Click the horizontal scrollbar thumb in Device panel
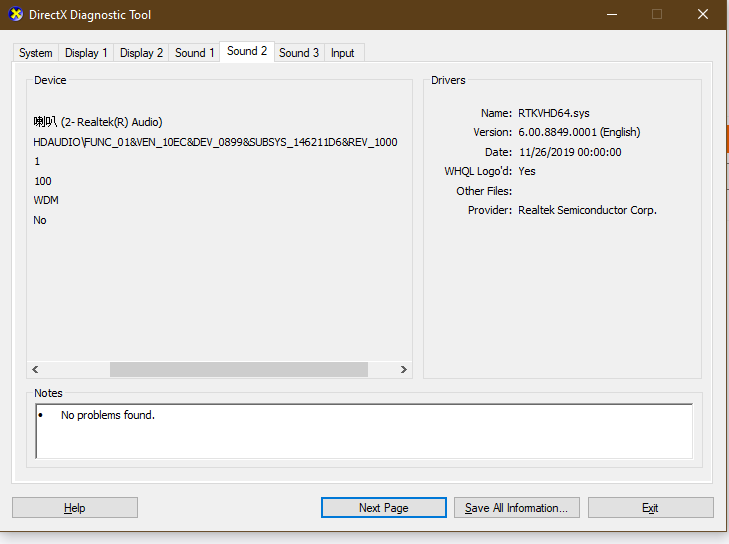The height and width of the screenshot is (544, 729). pos(239,370)
